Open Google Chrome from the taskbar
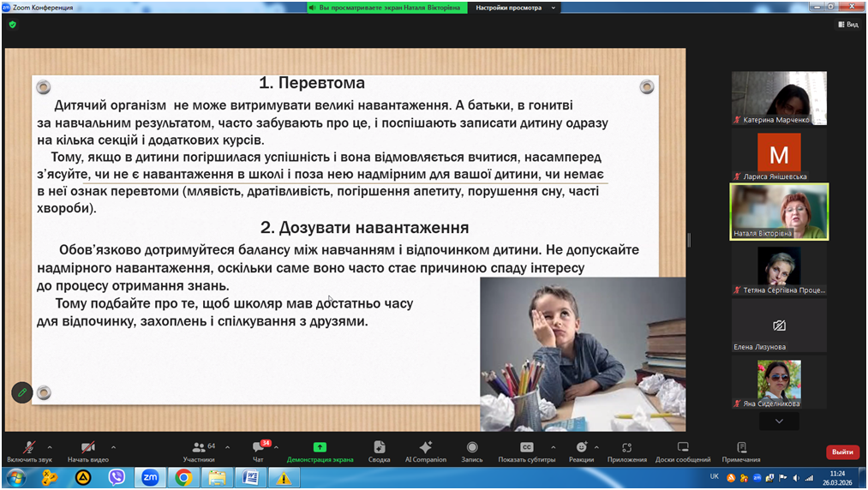 [x=183, y=478]
